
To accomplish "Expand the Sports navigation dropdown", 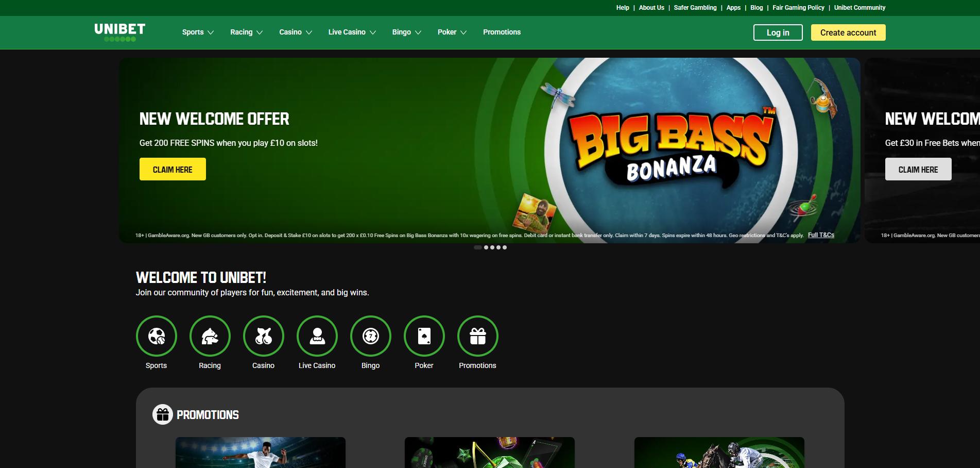I will tap(198, 32).
